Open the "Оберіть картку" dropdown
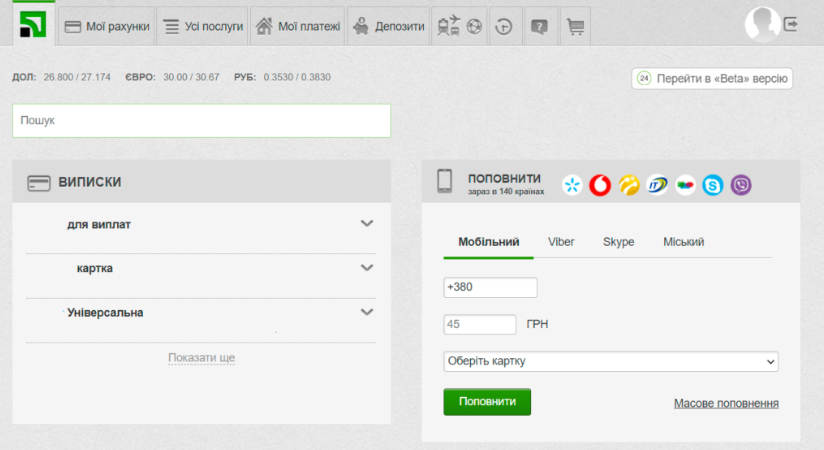The height and width of the screenshot is (450, 824). click(x=610, y=361)
